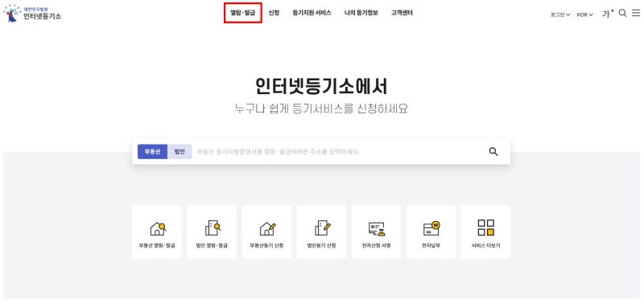644x303 pixels.
Task: Click the 가+ font size icon
Action: pos(608,13)
